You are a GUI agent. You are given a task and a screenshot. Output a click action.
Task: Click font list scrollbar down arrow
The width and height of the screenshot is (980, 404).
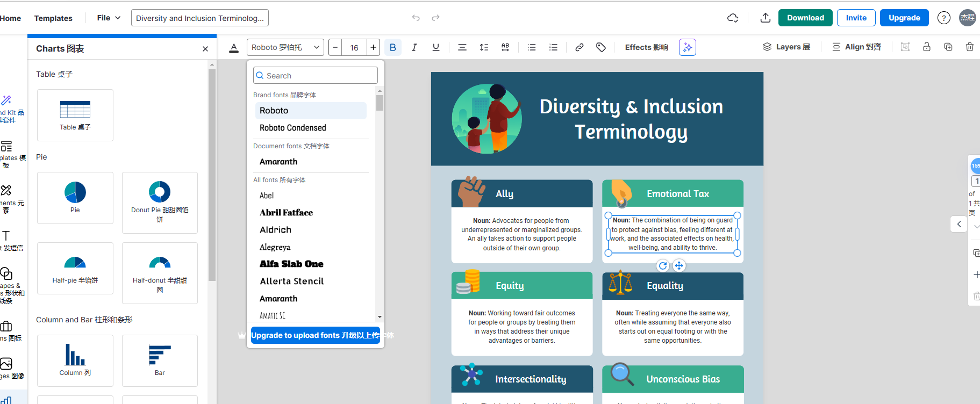click(x=380, y=317)
